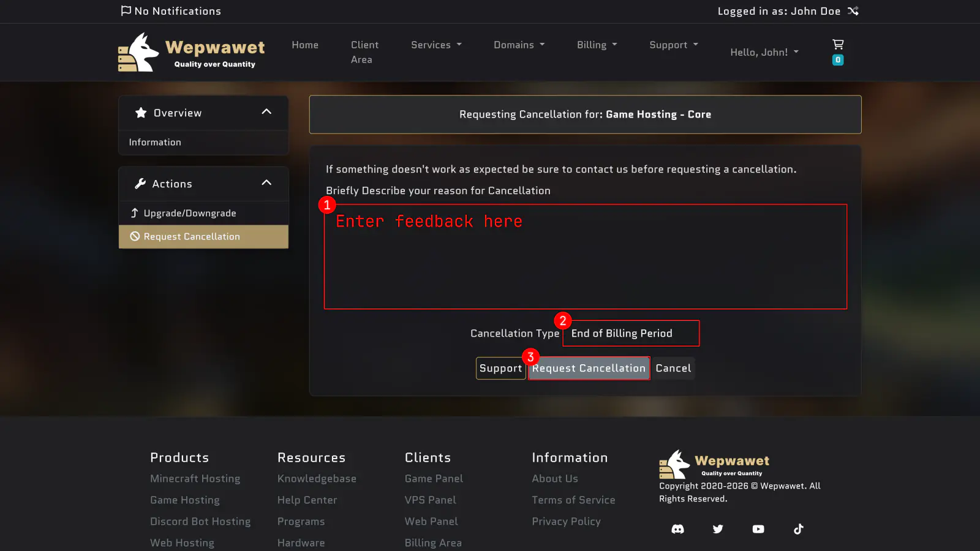Open the Discord social icon

[677, 529]
